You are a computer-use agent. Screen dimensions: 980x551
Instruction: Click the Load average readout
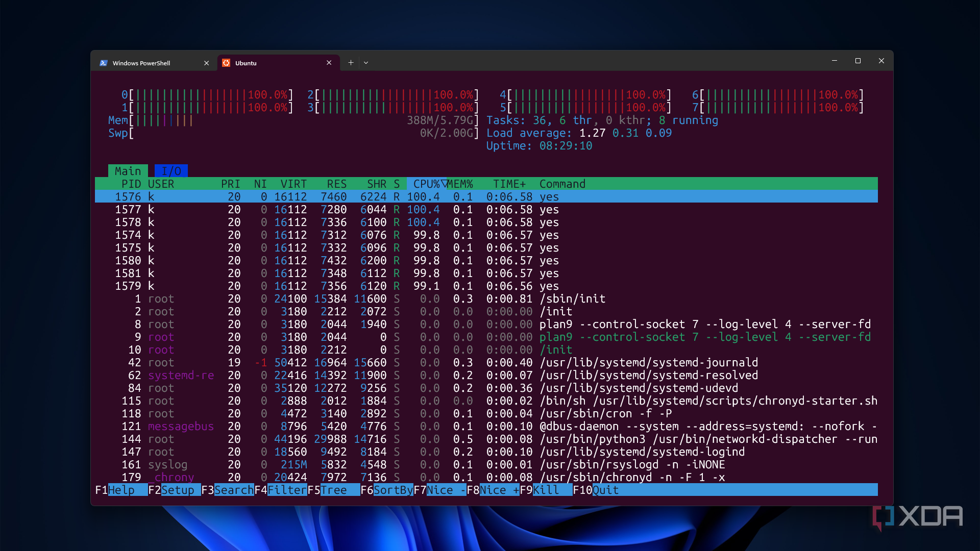click(579, 133)
